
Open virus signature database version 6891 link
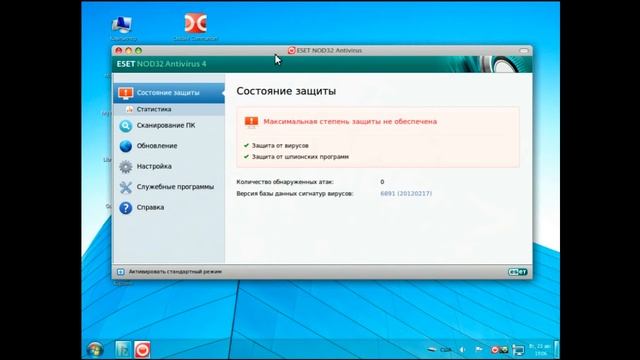[406, 193]
